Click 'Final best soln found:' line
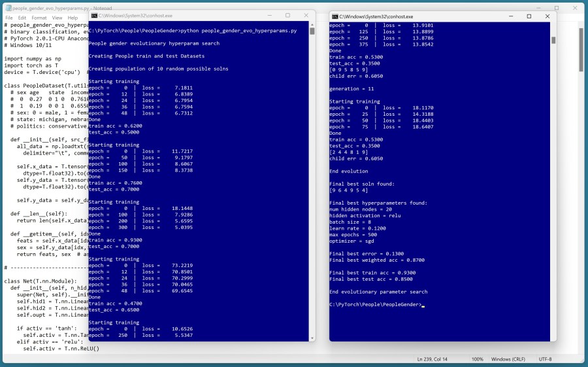588x367 pixels. click(362, 184)
